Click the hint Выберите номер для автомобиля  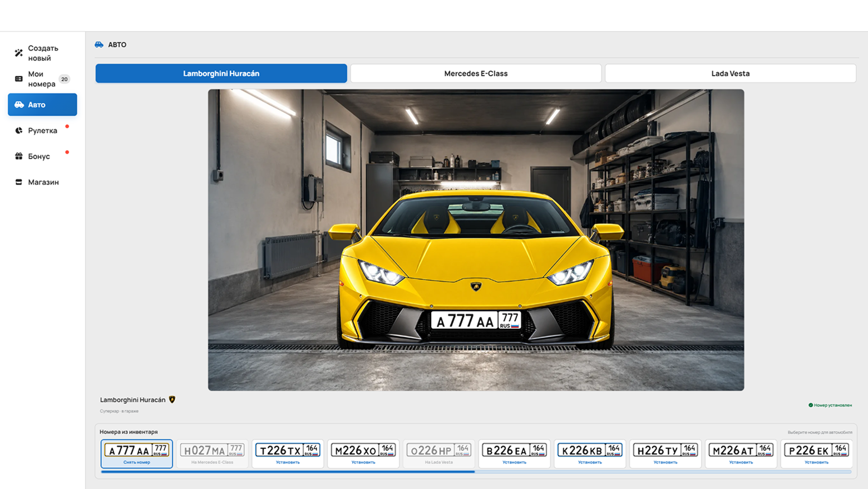point(820,432)
